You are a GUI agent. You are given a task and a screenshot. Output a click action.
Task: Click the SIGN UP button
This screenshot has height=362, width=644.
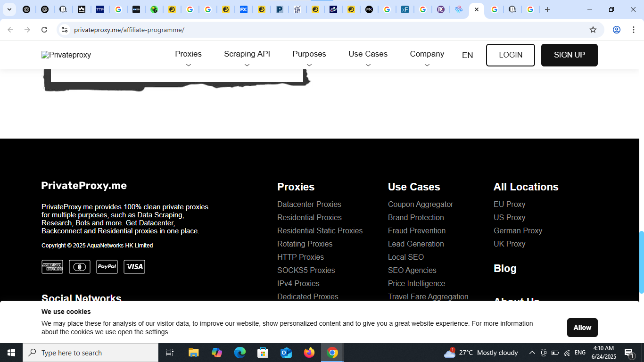tap(570, 55)
